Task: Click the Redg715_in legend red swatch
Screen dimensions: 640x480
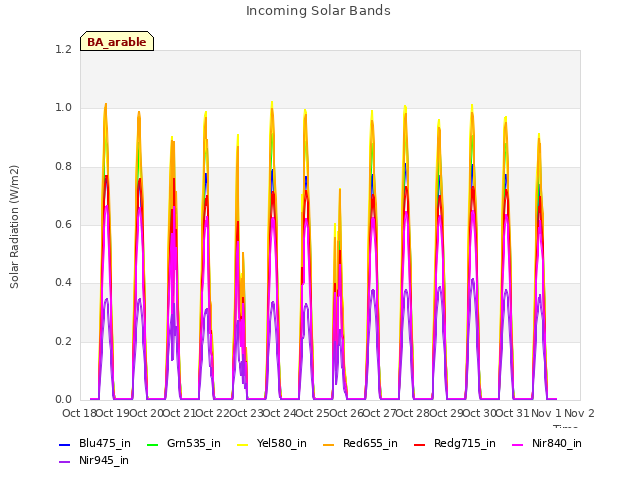Action: coord(420,444)
